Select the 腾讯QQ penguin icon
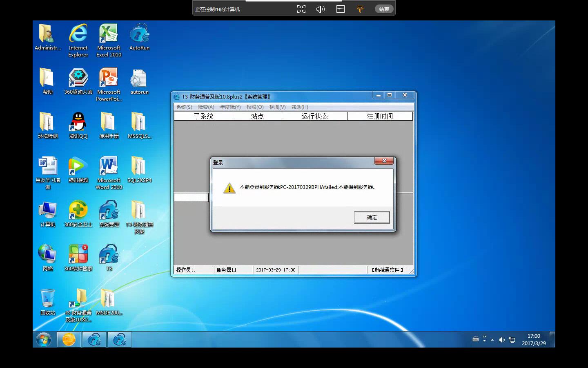The height and width of the screenshot is (368, 588). (78, 126)
